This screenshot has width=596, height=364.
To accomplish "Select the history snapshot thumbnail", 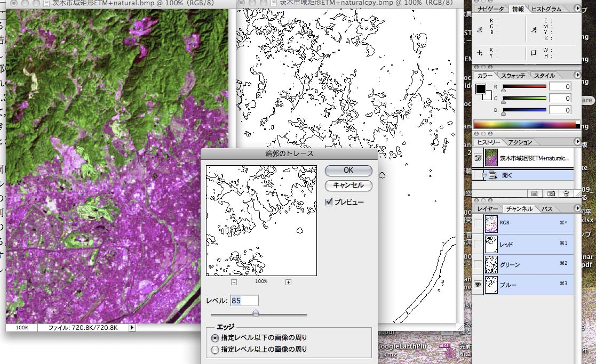I will 491,158.
